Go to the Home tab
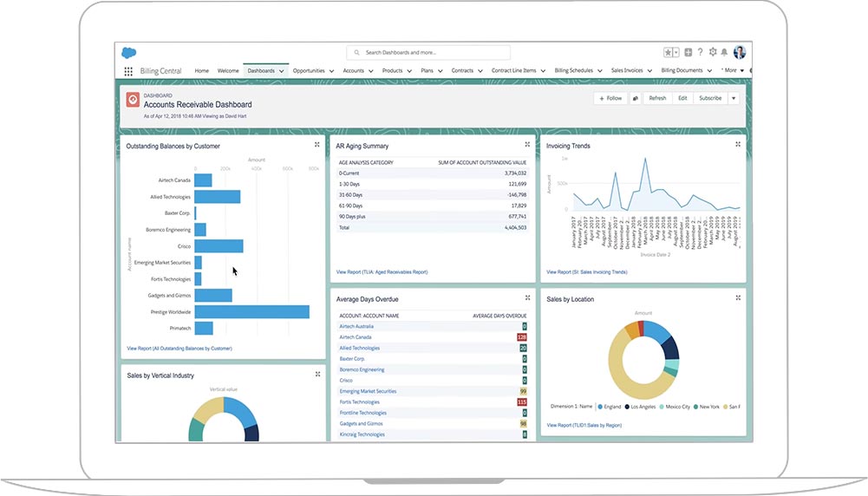Image resolution: width=868 pixels, height=496 pixels. [x=201, y=71]
